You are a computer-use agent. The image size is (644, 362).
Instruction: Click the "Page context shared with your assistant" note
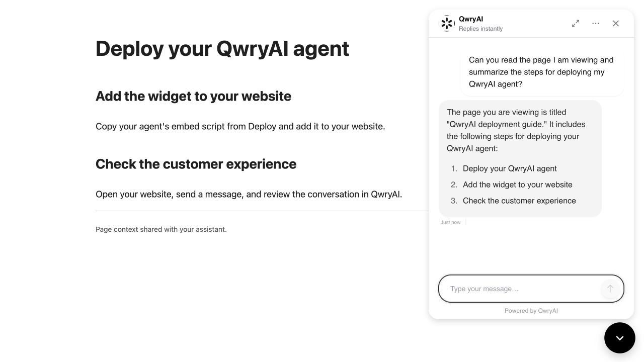tap(161, 229)
